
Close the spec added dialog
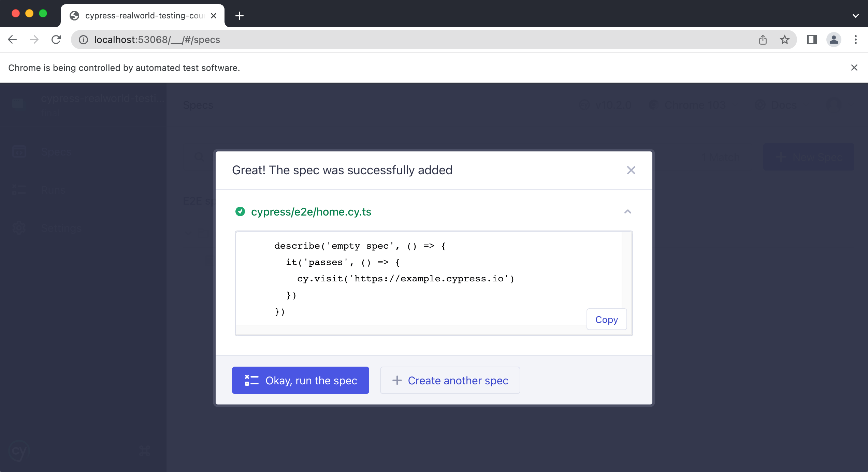631,170
